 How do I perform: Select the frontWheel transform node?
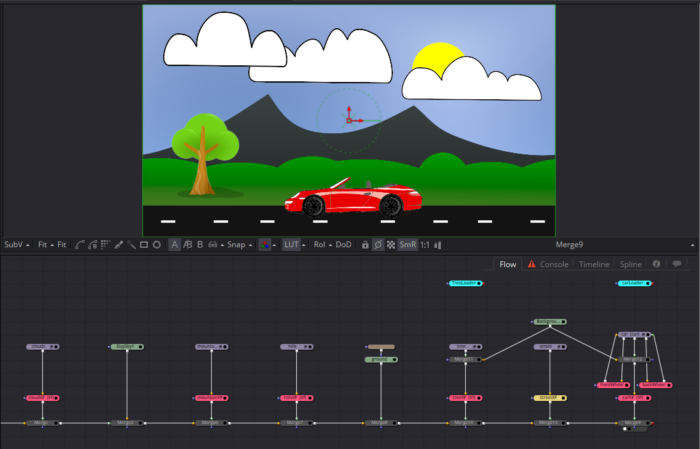tap(613, 385)
